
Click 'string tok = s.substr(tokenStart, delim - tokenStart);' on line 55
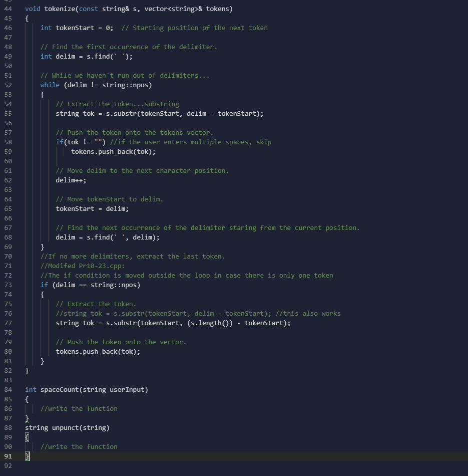(x=160, y=114)
